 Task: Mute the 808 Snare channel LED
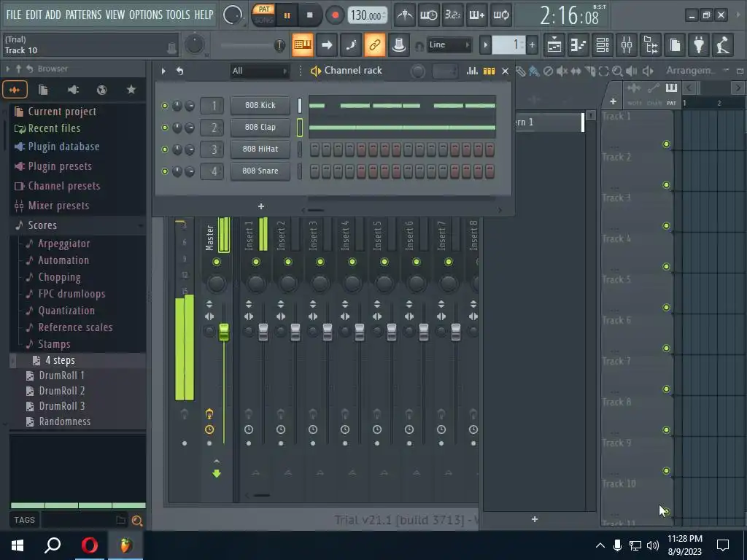165,171
